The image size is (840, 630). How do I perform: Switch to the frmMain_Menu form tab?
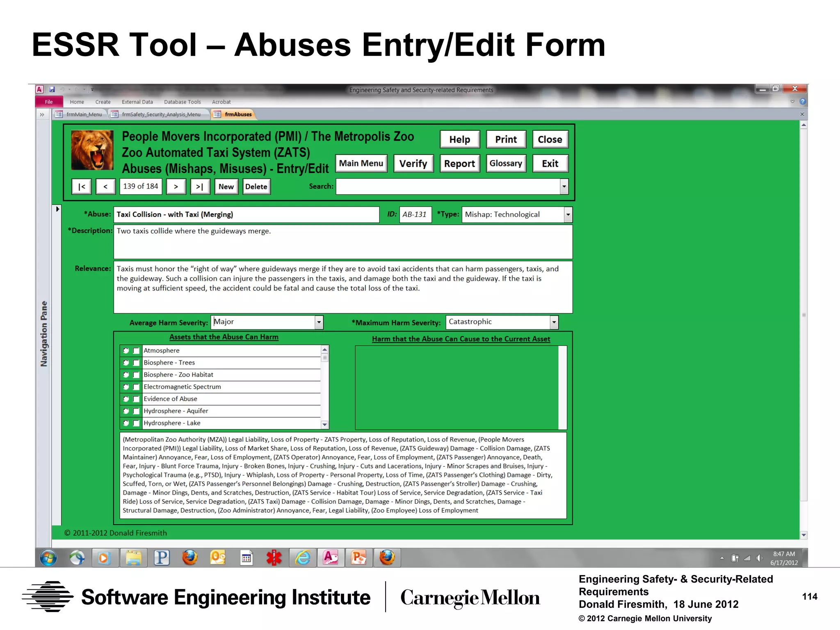pos(80,114)
